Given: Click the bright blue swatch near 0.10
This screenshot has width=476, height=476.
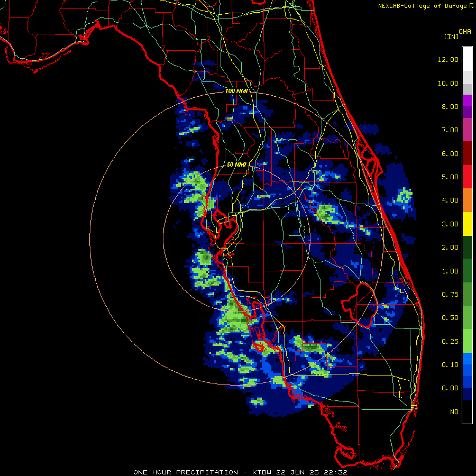Looking at the screenshot, I should click(x=467, y=359).
